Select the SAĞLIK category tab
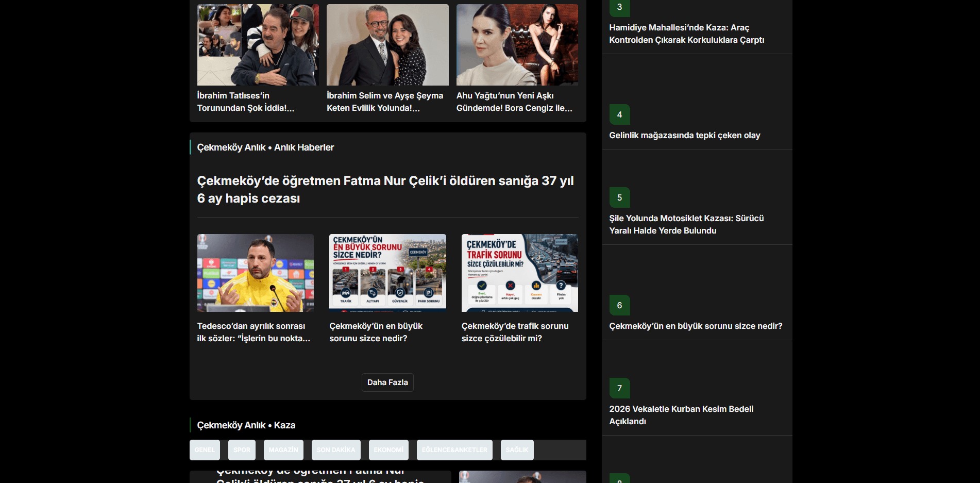This screenshot has width=980, height=483. (517, 450)
